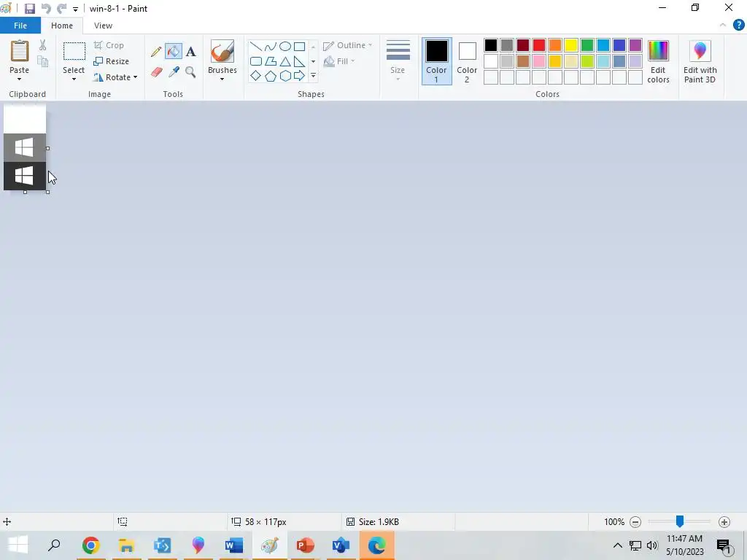Screen dimensions: 747x560
Task: Open the Select dropdown arrow
Action: [x=74, y=79]
